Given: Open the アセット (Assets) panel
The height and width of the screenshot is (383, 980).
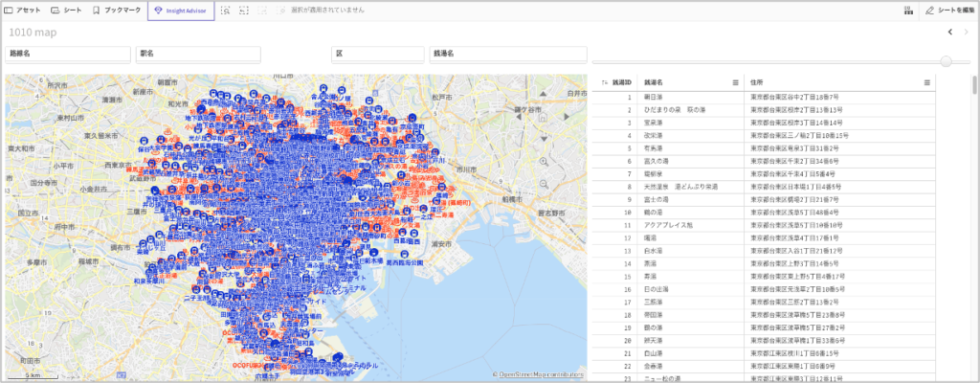Looking at the screenshot, I should pyautogui.click(x=22, y=10).
